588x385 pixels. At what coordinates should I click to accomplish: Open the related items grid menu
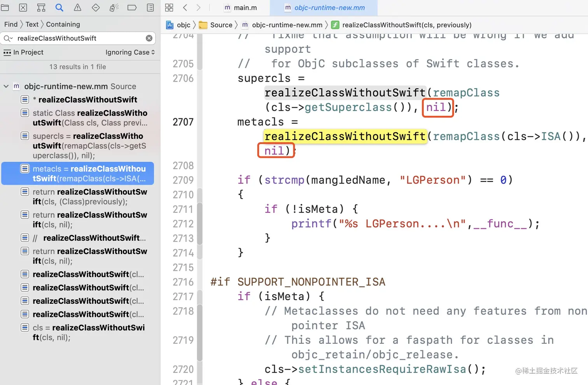point(169,7)
